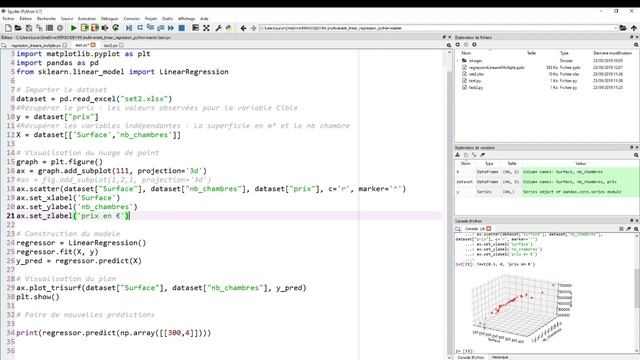Maximize the current pane
This screenshot has height=360, width=640.
coord(196,28)
